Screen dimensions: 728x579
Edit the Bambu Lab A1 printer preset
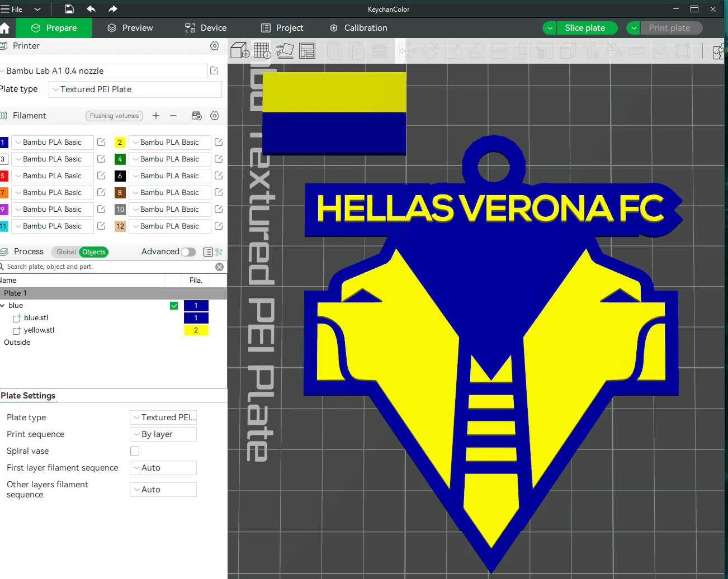coord(214,70)
